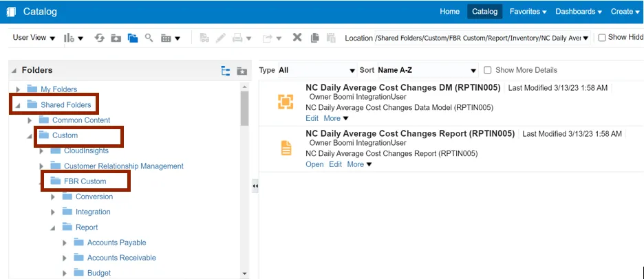
Task: Click the blue Show Folders pane icon
Action: [x=133, y=38]
